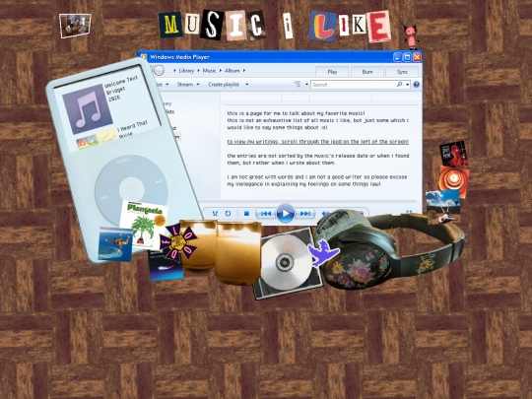Screen dimensions: 532x399
Task: Click underlined 'to view my writings' text
Action: point(318,142)
